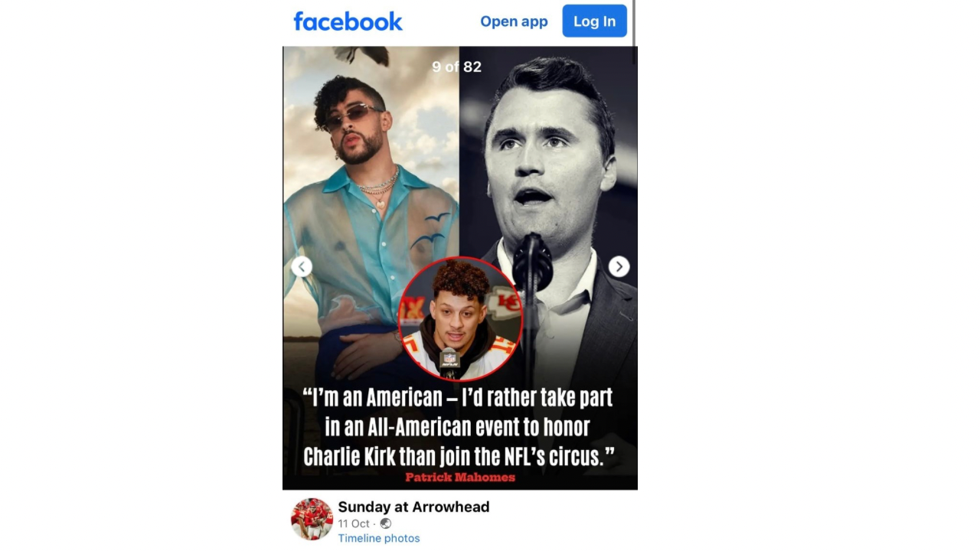The image size is (980, 551).
Task: Click the NFL microphone badge in the inset
Action: tap(449, 360)
